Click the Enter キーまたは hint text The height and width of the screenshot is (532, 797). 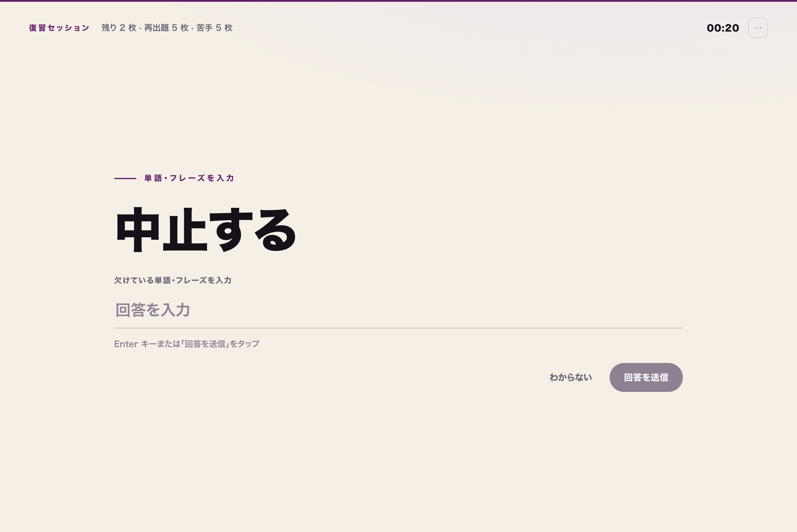click(x=187, y=344)
